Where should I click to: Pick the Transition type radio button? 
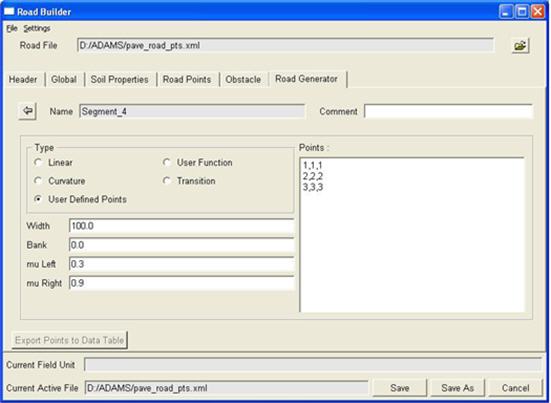pyautogui.click(x=167, y=181)
